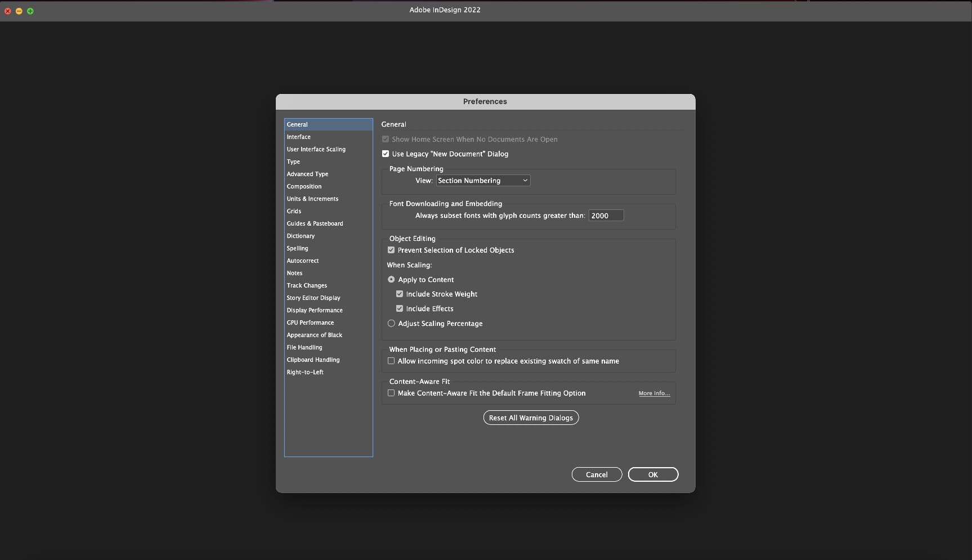Open the Page Numbering View dropdown
The height and width of the screenshot is (560, 972).
[x=483, y=181]
